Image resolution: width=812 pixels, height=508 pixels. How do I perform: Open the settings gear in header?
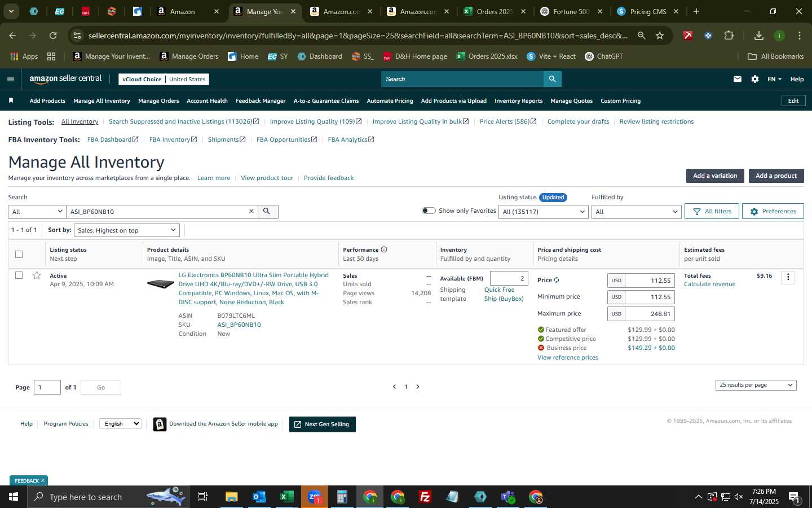(x=755, y=79)
